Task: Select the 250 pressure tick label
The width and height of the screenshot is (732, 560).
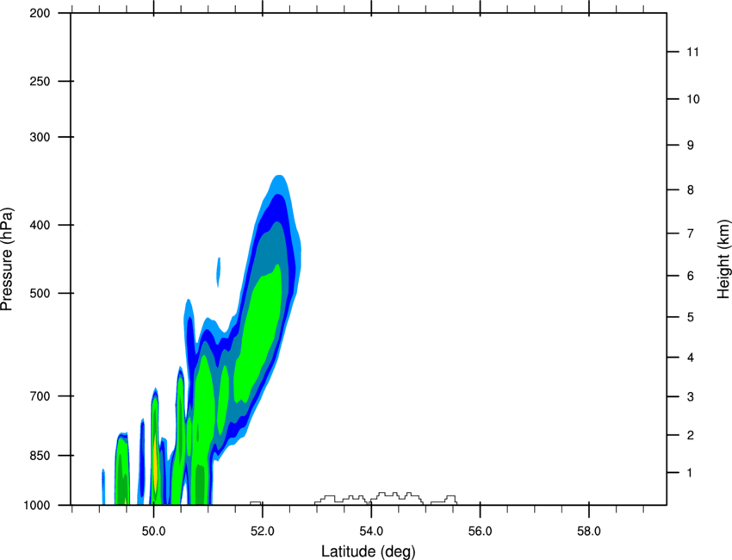Action: 40,81
